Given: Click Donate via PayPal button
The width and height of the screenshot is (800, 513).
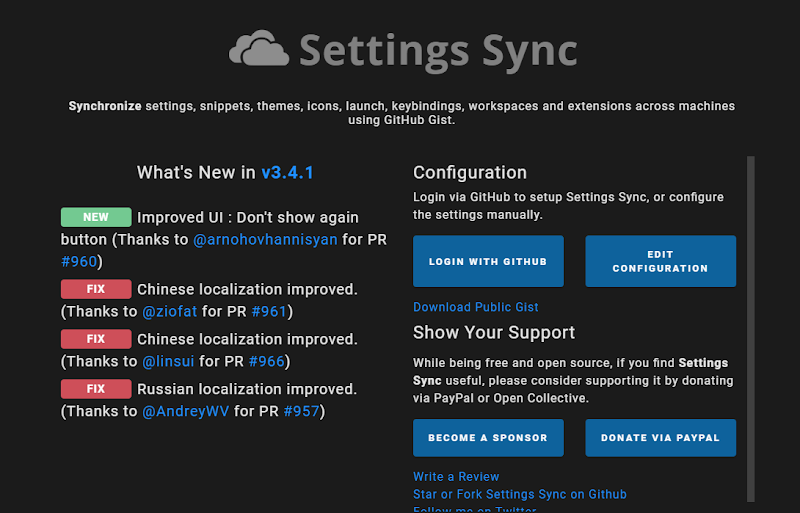Looking at the screenshot, I should (x=660, y=438).
